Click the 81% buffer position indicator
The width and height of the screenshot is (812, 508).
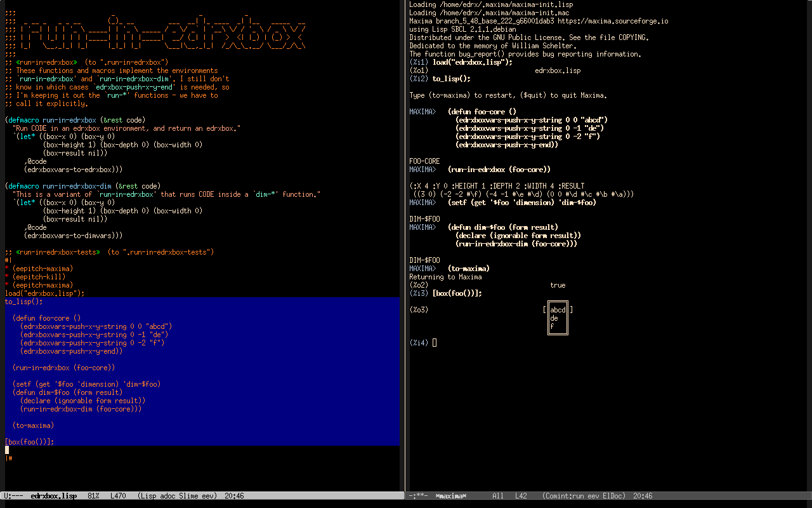coord(93,496)
